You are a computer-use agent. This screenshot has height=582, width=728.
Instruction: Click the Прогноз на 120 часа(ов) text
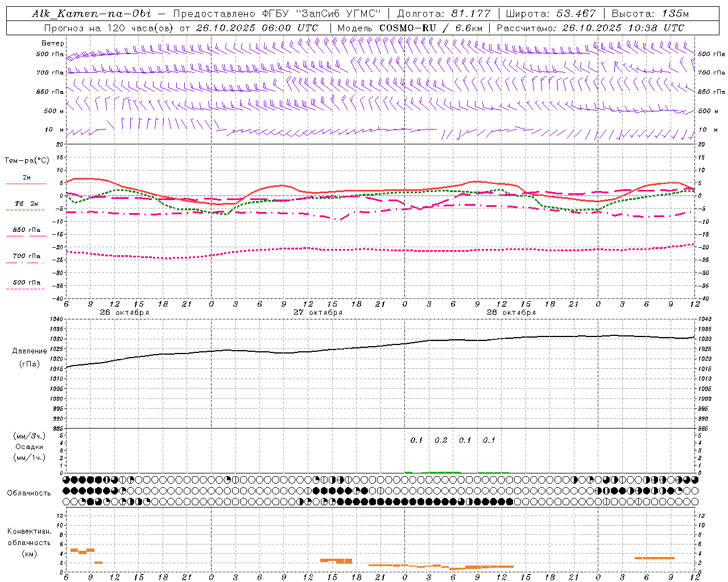pyautogui.click(x=109, y=28)
